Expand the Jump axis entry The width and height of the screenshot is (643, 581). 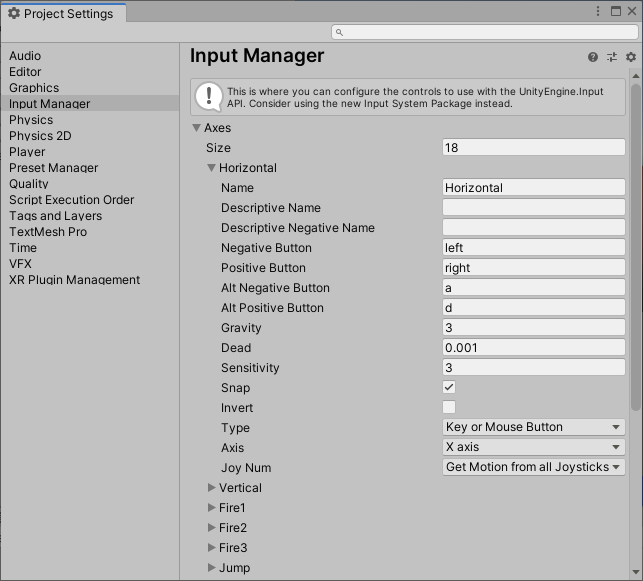click(x=211, y=567)
